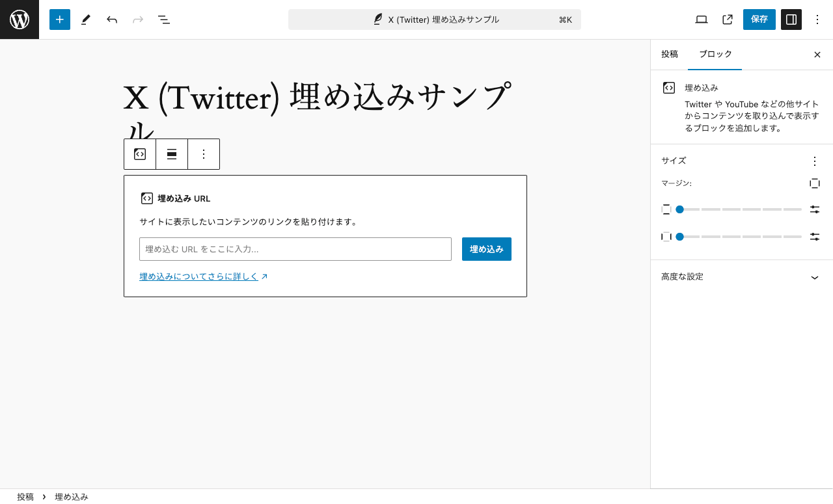This screenshot has width=833, height=504.
Task: Expand the 高度な設定 panel
Action: point(742,276)
